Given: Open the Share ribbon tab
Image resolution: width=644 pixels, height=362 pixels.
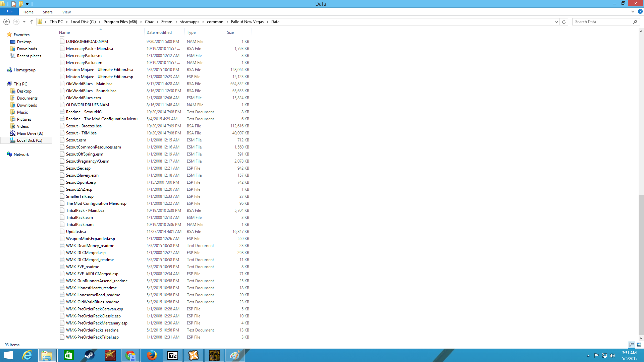Looking at the screenshot, I should pyautogui.click(x=48, y=12).
